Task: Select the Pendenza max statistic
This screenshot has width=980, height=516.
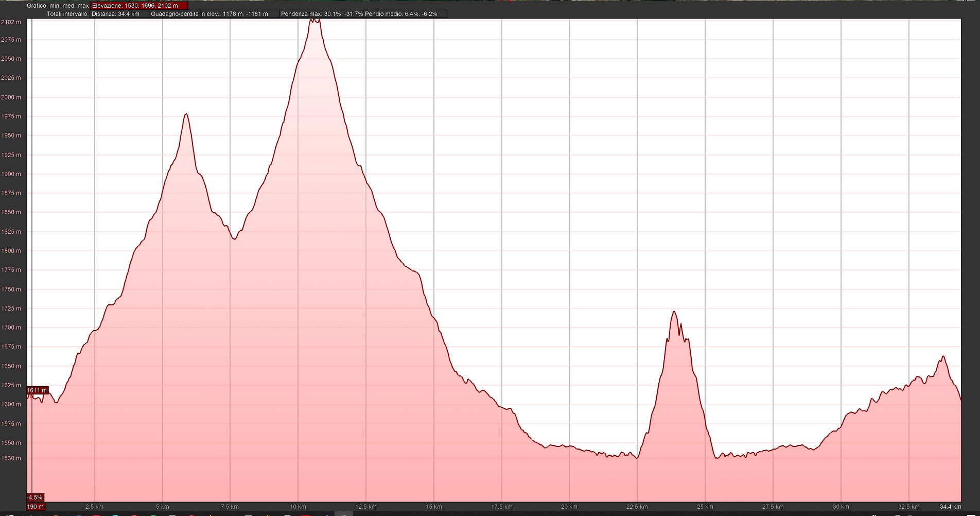Action: click(x=321, y=14)
